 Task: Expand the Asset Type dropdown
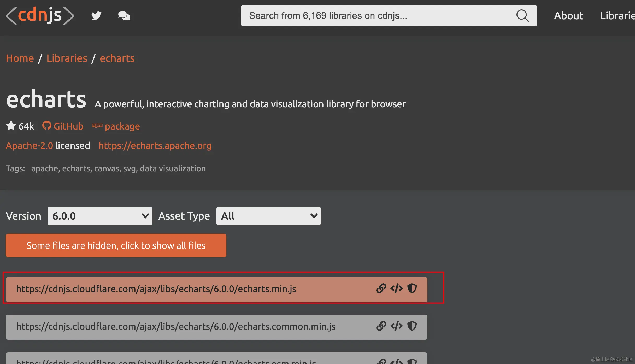[x=268, y=216]
